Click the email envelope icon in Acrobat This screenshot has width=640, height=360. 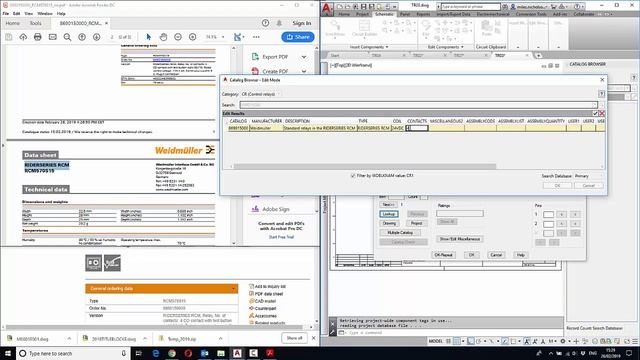[x=53, y=37]
